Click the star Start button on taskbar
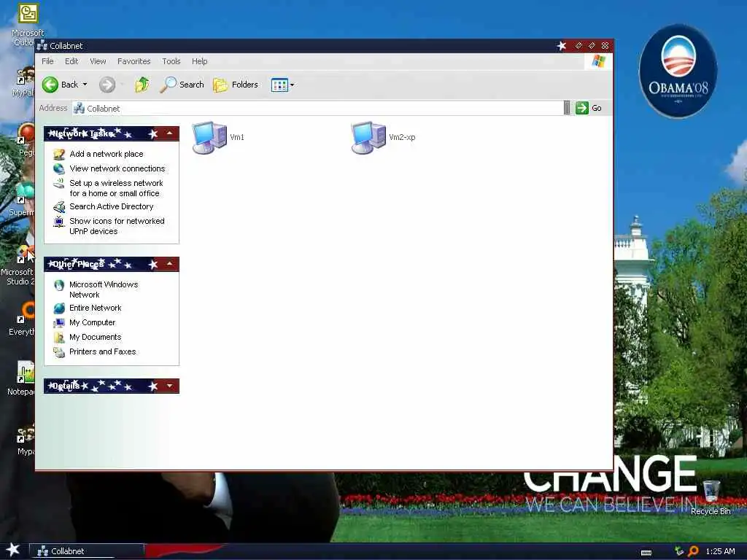 pos(13,550)
